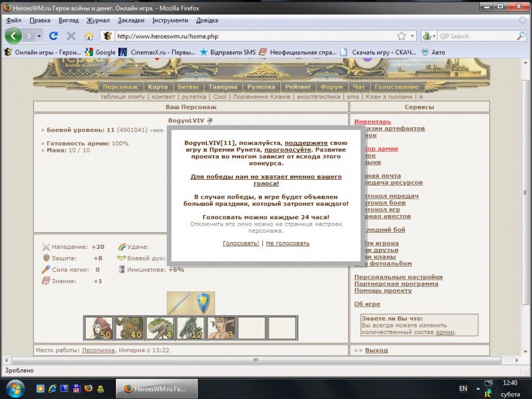The width and height of the screenshot is (532, 399).
Task: Select the army unit with 40 troops
Action: point(129,327)
